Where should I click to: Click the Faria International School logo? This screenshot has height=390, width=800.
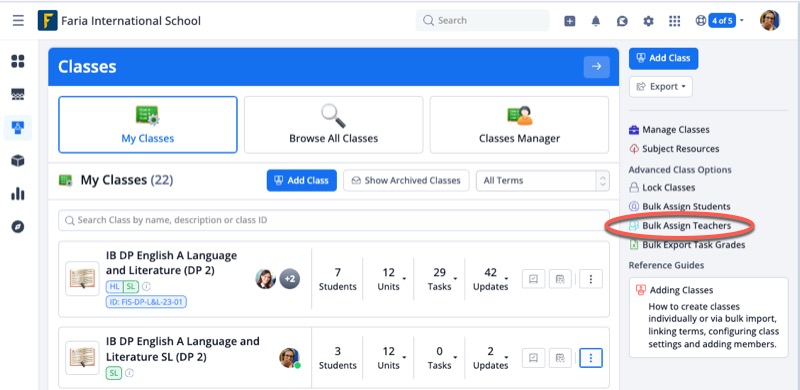point(47,20)
